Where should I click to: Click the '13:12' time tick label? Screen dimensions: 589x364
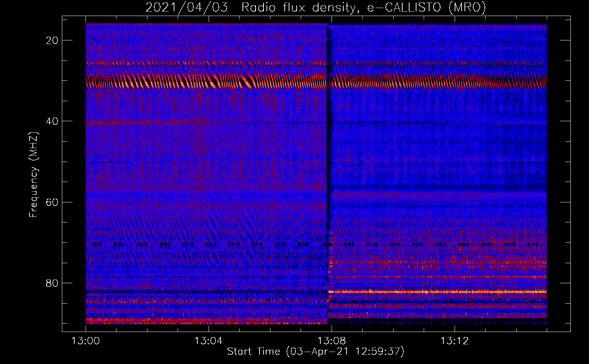pos(454,341)
